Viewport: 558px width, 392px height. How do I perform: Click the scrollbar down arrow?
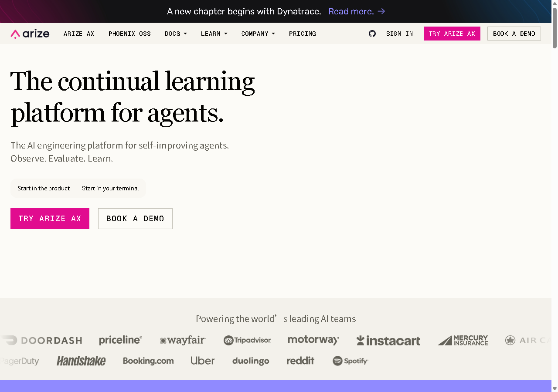[555, 388]
